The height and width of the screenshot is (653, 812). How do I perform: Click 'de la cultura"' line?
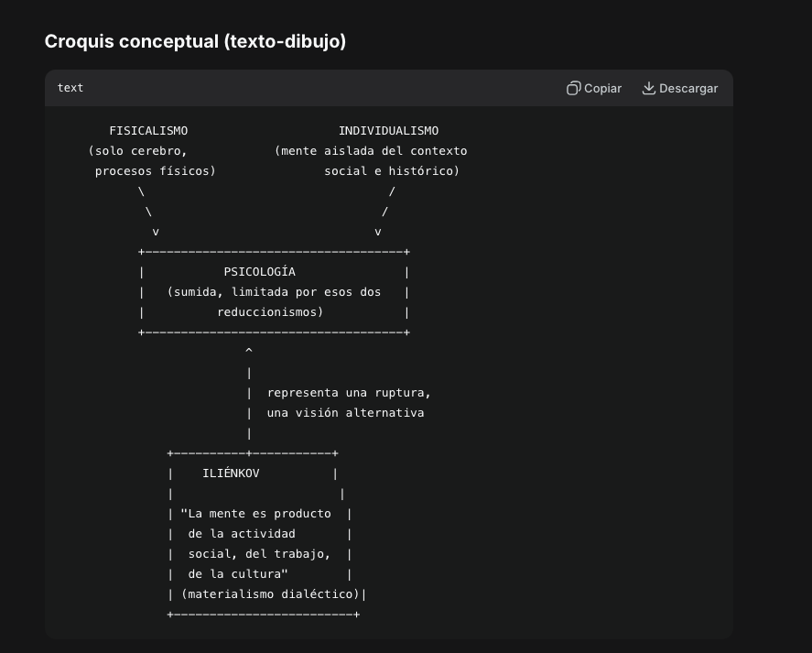click(238, 574)
